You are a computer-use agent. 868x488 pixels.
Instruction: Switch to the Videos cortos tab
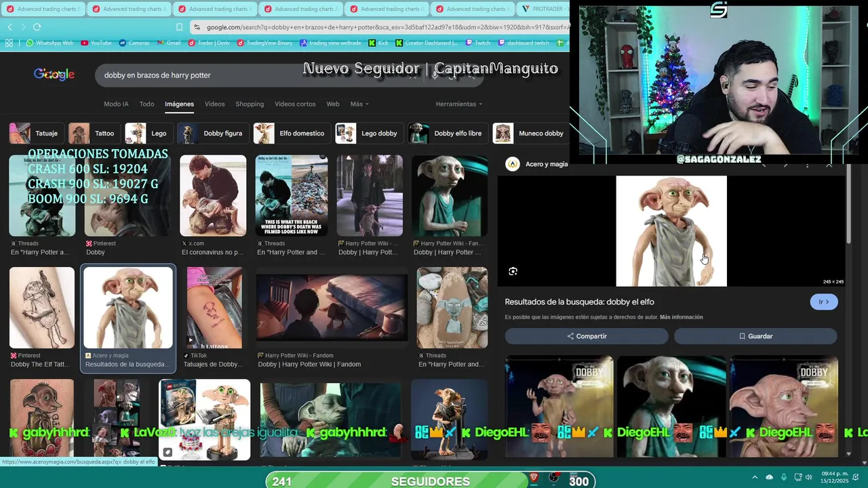click(x=295, y=104)
